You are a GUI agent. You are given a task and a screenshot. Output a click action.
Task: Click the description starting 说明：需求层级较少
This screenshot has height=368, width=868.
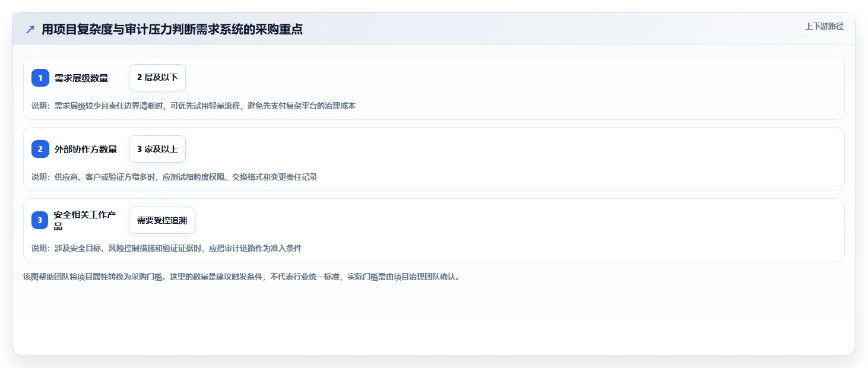[194, 106]
